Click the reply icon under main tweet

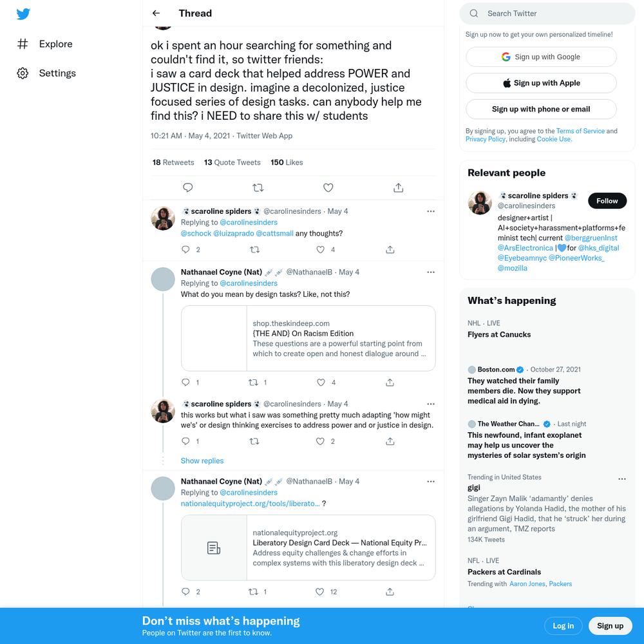[187, 187]
